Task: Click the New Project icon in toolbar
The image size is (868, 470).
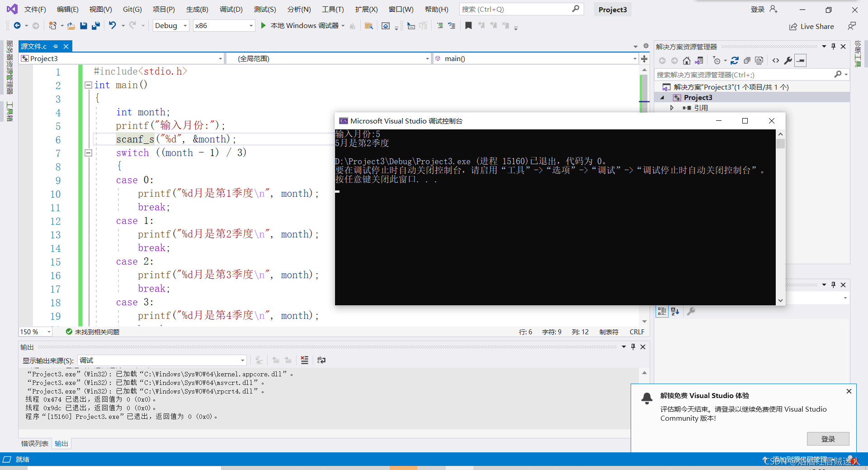Action: coord(53,26)
